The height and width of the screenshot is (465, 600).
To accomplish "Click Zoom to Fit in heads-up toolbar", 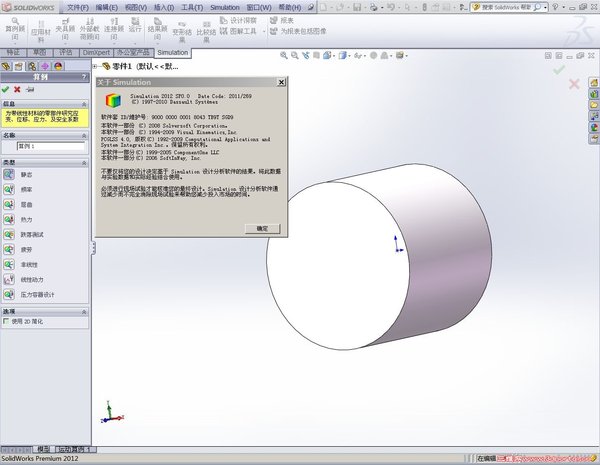I will (284, 55).
